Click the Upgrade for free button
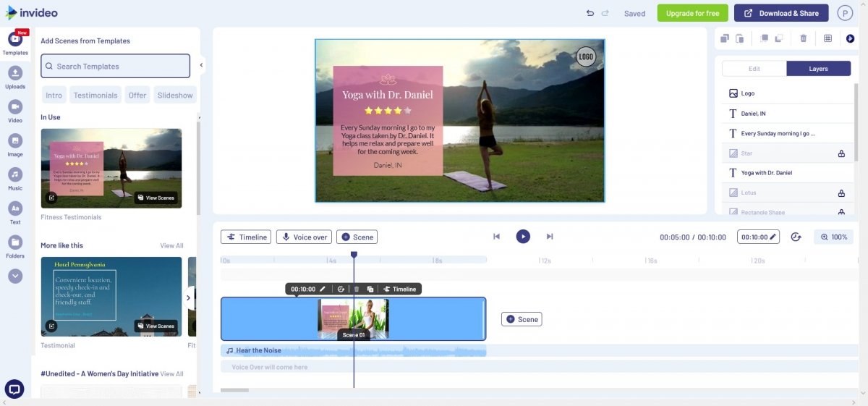 click(692, 13)
